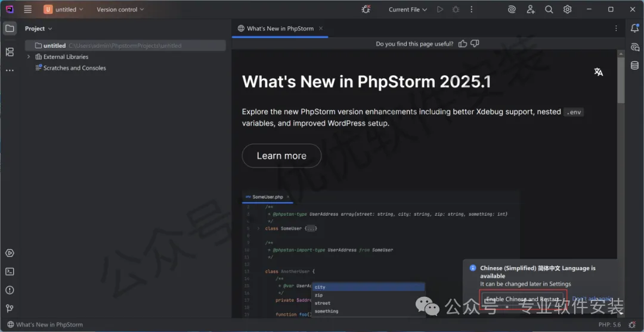Click PHP: 5.6 language level widget
This screenshot has height=332, width=644.
[x=610, y=325]
